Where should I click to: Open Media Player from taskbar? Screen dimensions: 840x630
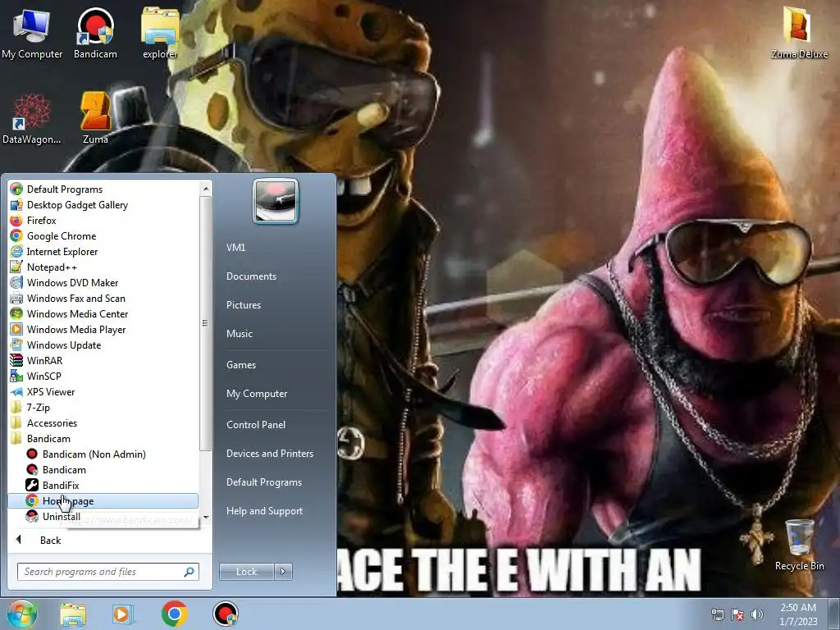(122, 614)
